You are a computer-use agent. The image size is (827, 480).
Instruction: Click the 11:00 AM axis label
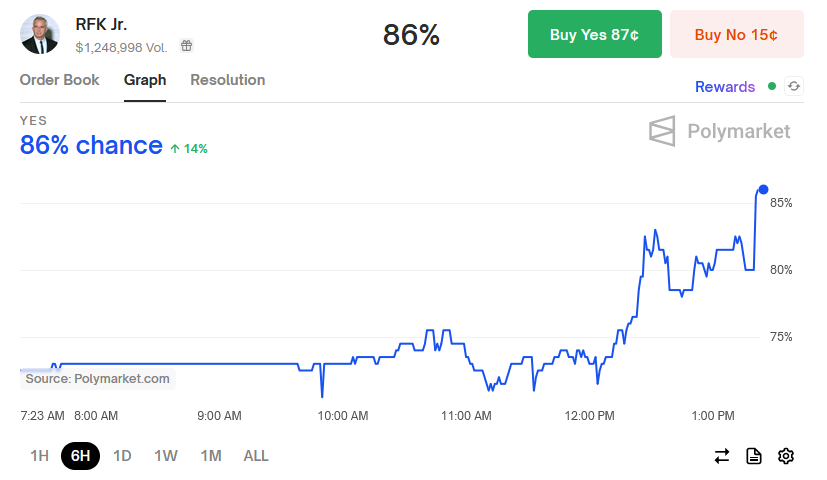pos(466,416)
